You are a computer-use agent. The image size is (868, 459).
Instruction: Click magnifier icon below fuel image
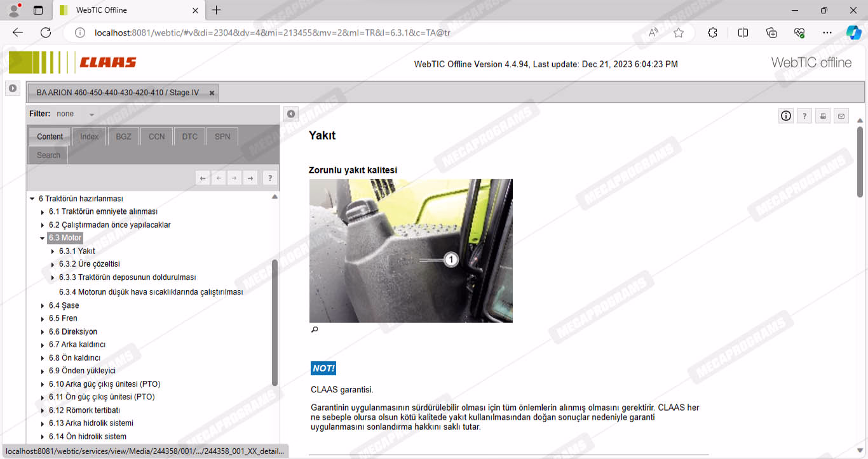pos(314,329)
